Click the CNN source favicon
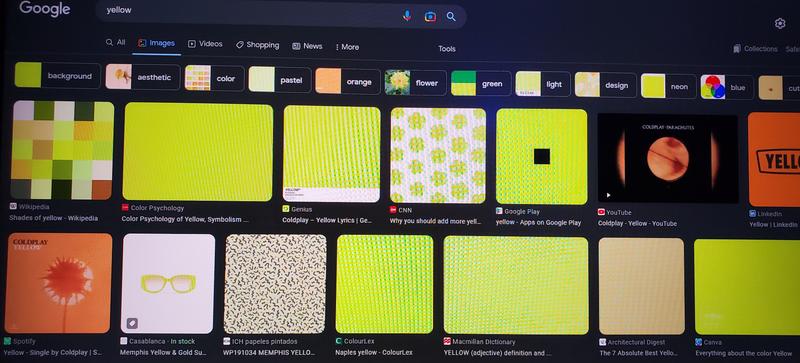Image resolution: width=800 pixels, height=363 pixels. coord(393,209)
